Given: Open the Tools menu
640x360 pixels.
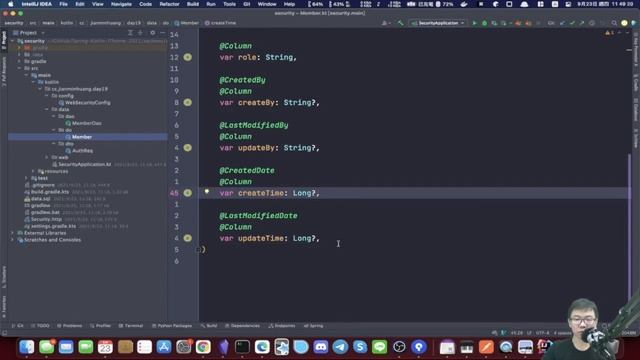Looking at the screenshot, I should (229, 4).
